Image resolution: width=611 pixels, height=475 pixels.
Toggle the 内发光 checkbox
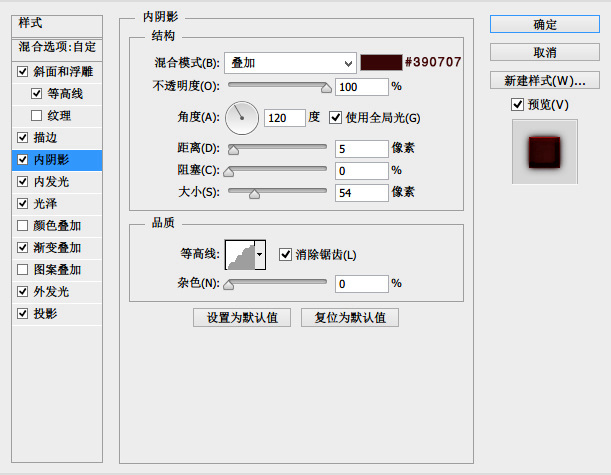[23, 181]
